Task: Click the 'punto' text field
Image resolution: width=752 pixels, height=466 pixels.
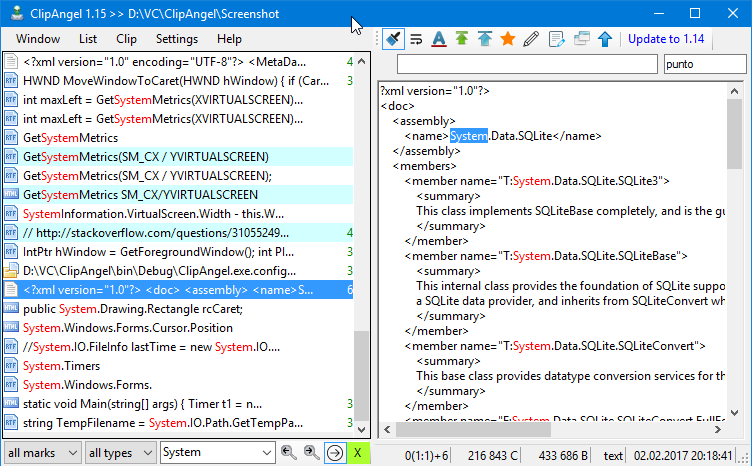Action: (x=705, y=64)
